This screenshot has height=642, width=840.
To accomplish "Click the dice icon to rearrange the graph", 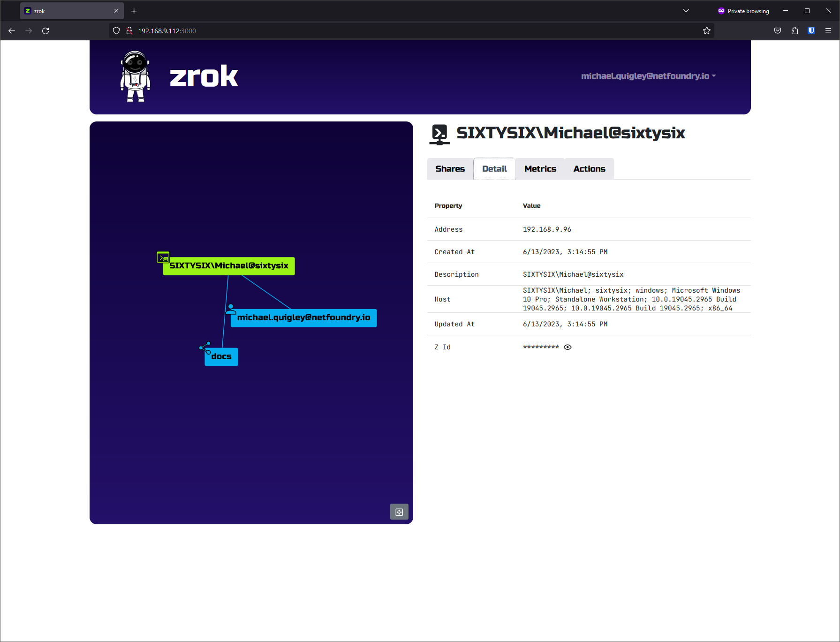I will (399, 512).
